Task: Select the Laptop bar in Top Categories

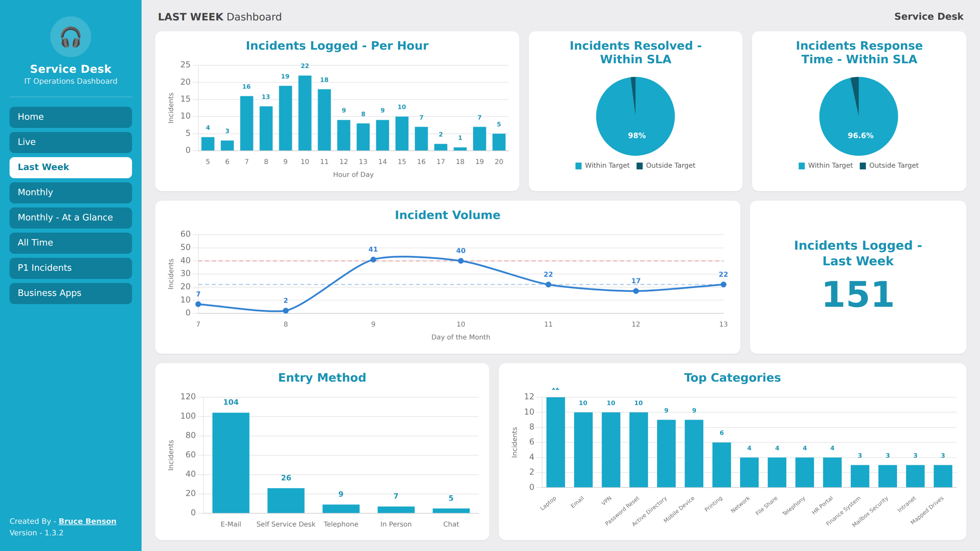Action: click(x=555, y=442)
